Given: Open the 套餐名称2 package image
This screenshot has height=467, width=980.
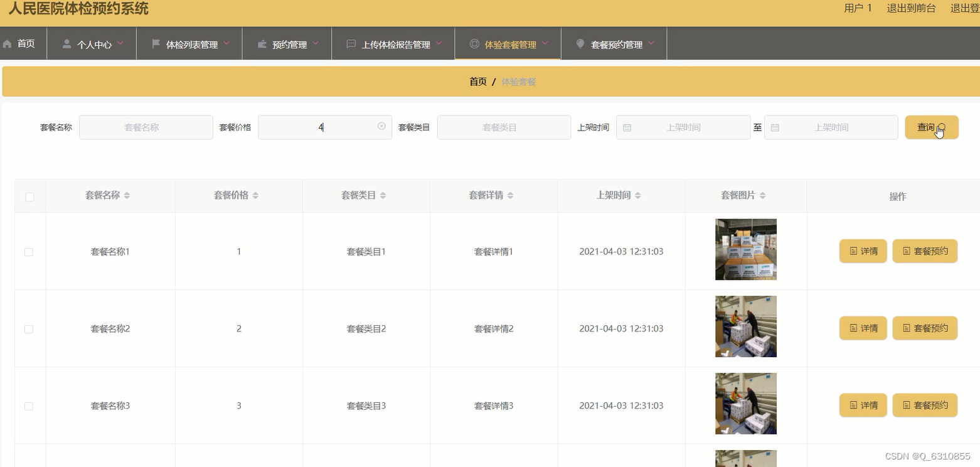Looking at the screenshot, I should click(x=746, y=326).
